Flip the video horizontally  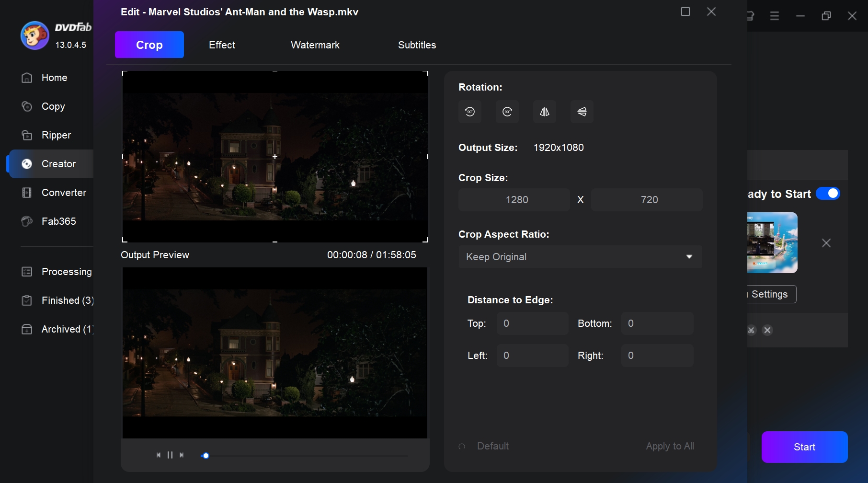click(x=544, y=112)
